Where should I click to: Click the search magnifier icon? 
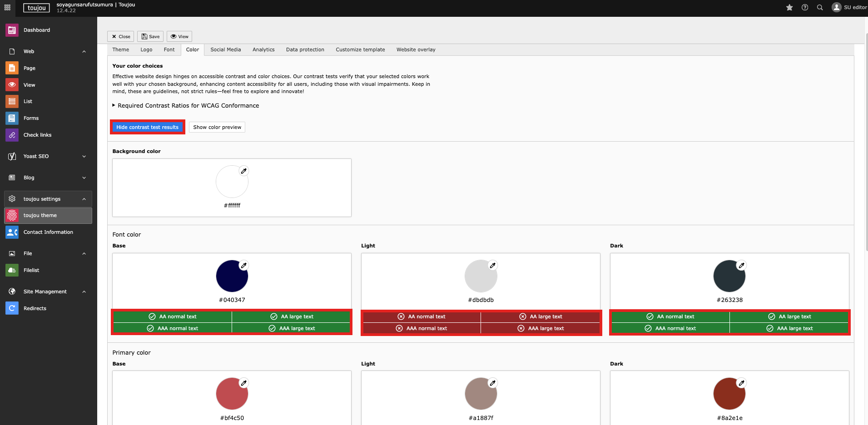coord(820,7)
